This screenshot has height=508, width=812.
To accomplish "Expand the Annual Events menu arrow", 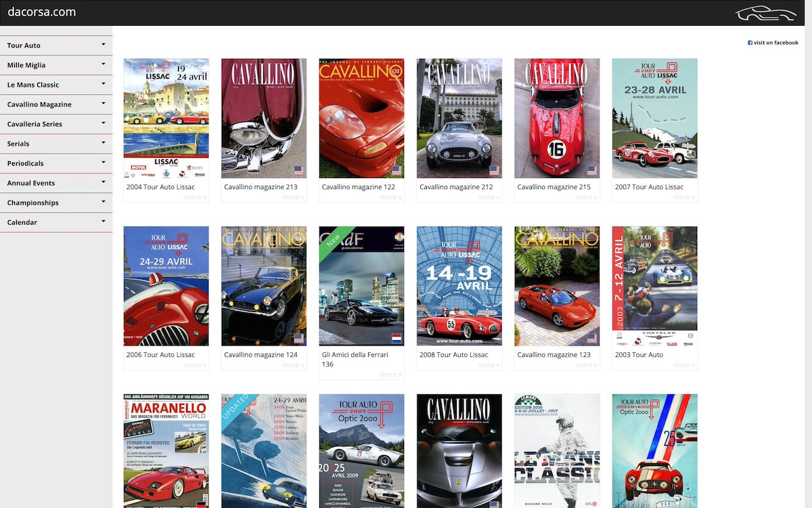I will click(104, 182).
